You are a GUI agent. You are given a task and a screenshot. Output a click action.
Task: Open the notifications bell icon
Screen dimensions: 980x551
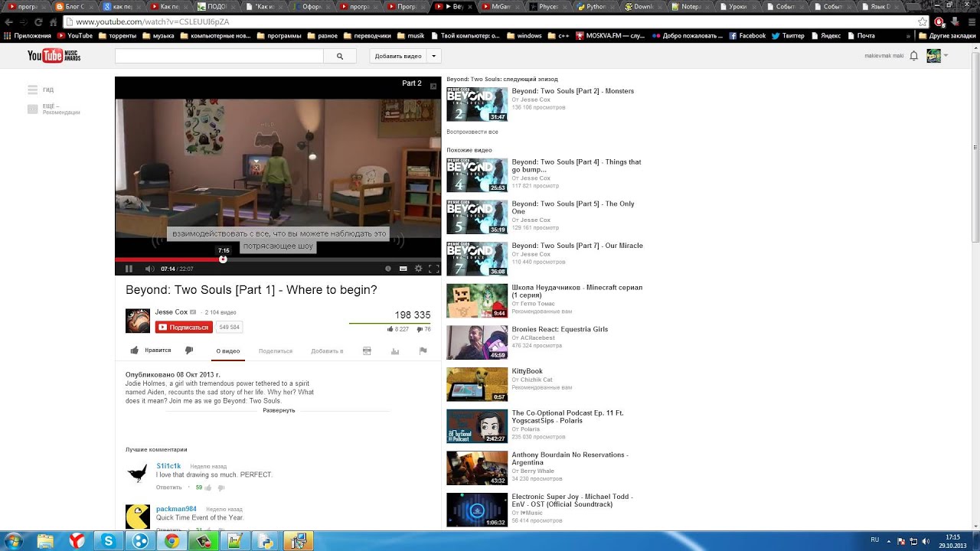pos(913,56)
